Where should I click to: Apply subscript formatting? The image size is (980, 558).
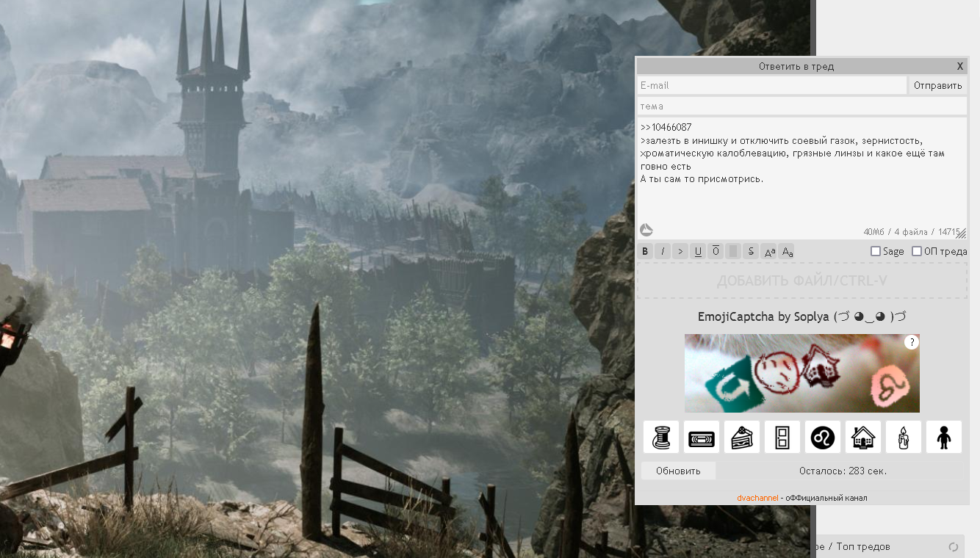(x=787, y=252)
